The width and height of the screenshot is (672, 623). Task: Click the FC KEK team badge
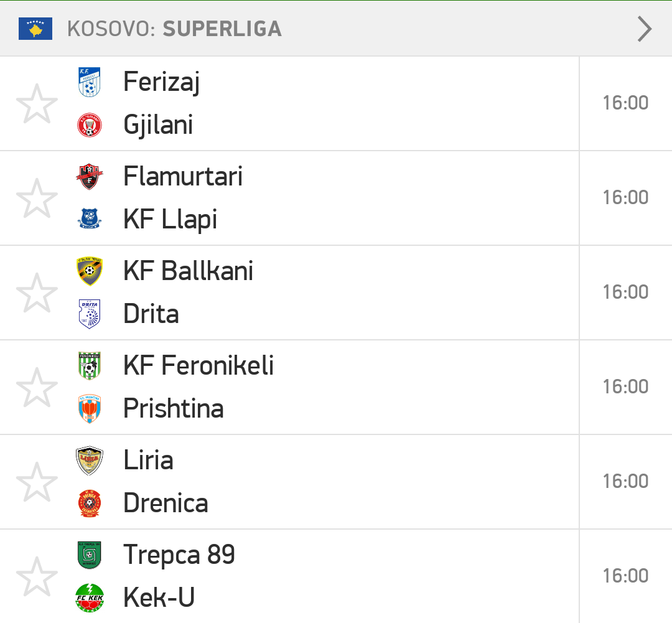click(x=89, y=597)
